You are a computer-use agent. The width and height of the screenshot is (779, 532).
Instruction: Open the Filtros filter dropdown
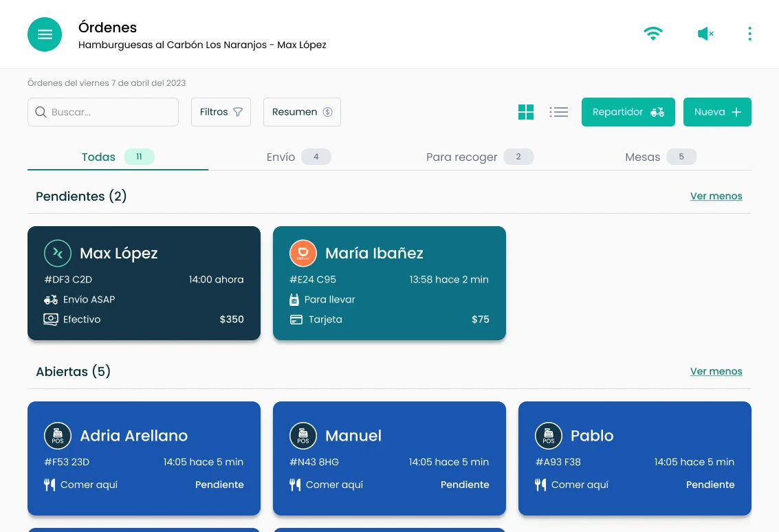click(x=221, y=112)
